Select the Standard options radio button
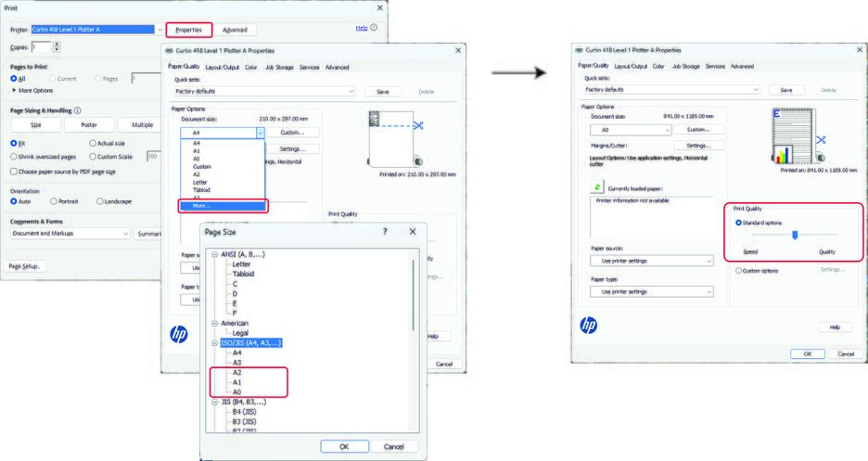 click(x=738, y=223)
